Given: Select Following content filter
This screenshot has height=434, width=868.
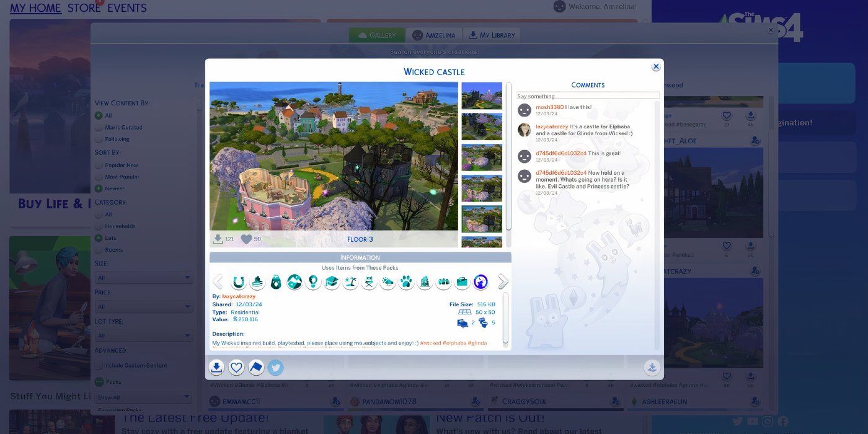Looking at the screenshot, I should click(x=99, y=139).
